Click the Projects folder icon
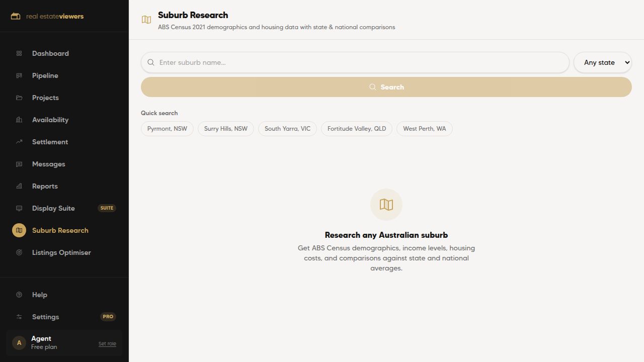The image size is (644, 362). point(19,98)
